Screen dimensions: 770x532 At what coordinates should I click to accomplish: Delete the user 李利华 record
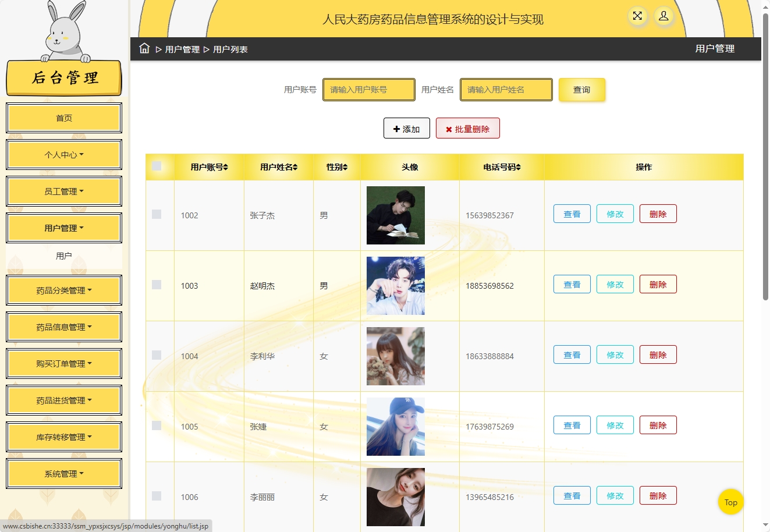pyautogui.click(x=658, y=355)
